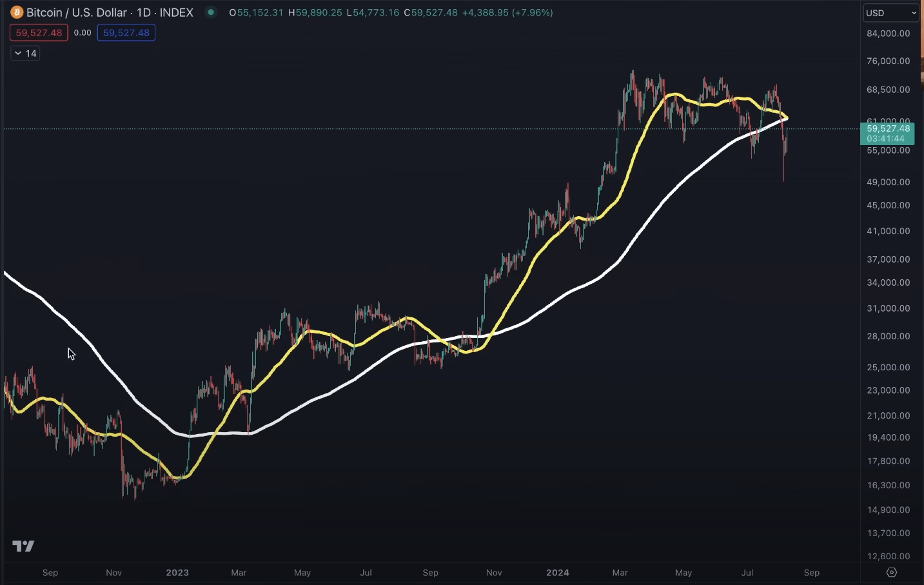The height and width of the screenshot is (585, 924).
Task: Click the 13,700.00 price scale label
Action: (x=889, y=533)
